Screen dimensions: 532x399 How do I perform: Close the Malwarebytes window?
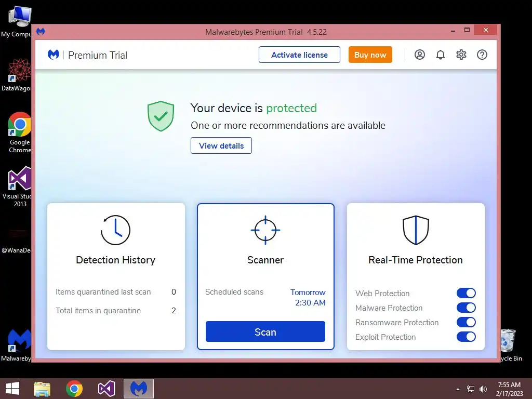click(486, 30)
